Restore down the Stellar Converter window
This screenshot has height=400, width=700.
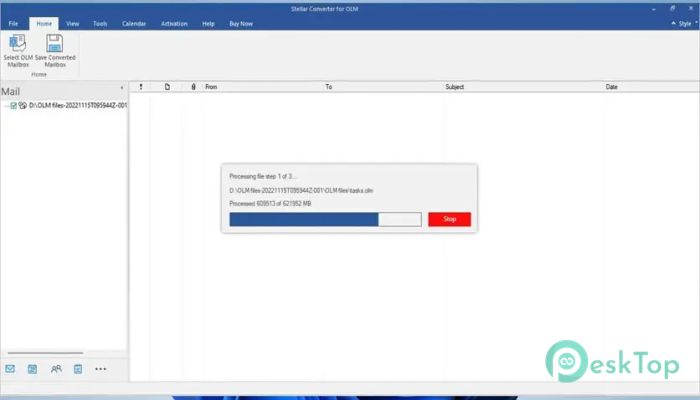[x=672, y=8]
